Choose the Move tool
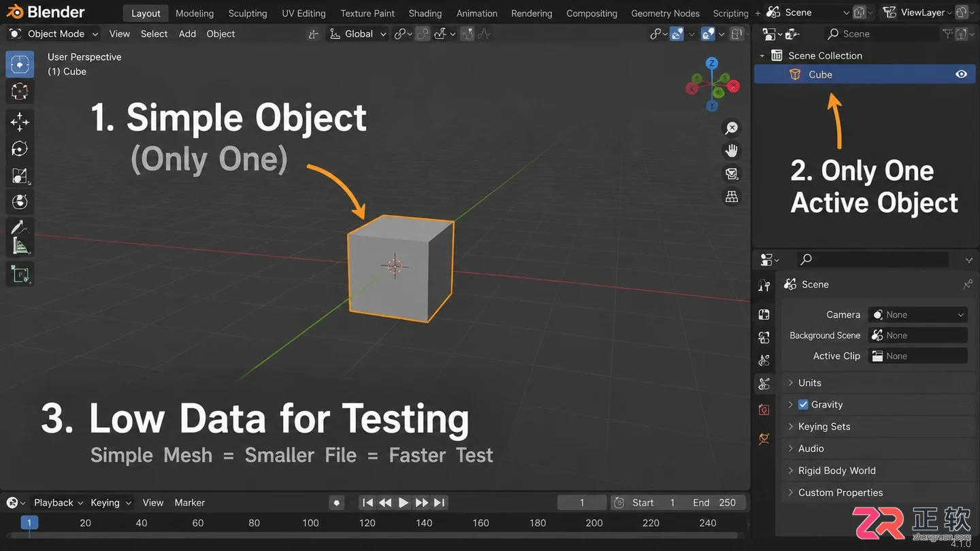 click(x=20, y=122)
